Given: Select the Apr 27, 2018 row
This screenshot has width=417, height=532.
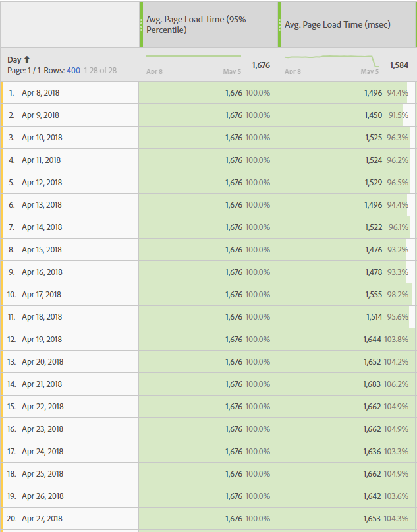Looking at the screenshot, I should pyautogui.click(x=42, y=519).
